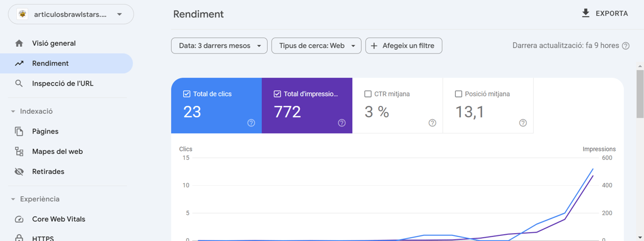Screen dimensions: 644x241
Task: Click the Clics axis label
Action: pos(185,149)
